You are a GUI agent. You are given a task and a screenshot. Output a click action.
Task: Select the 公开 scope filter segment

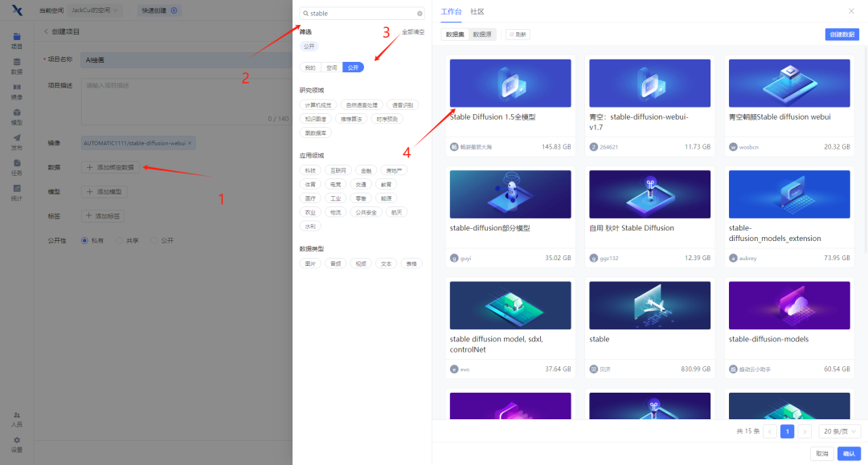point(353,67)
